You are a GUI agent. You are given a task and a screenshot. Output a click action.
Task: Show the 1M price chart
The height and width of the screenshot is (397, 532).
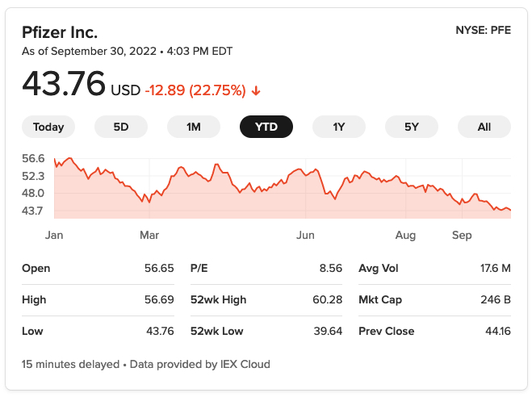click(194, 127)
